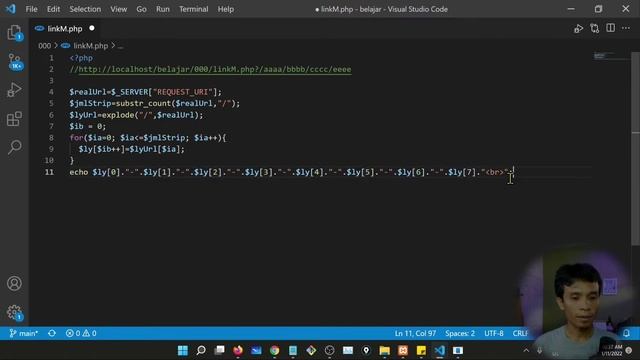Open the Help menu
Image resolution: width=640 pixels, height=360 pixels.
click(226, 9)
